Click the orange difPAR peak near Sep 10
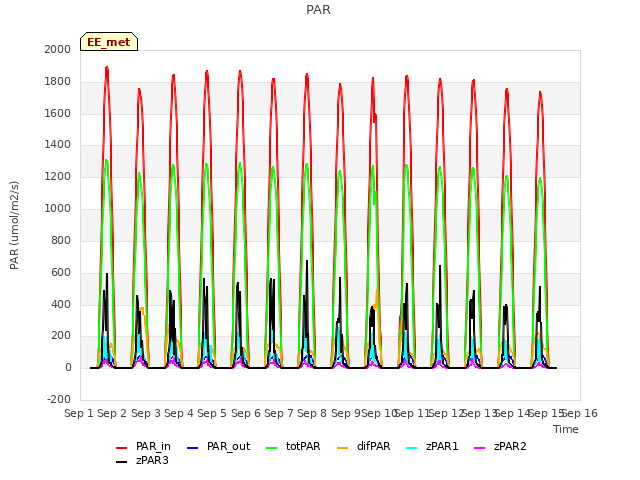The height and width of the screenshot is (480, 640). (x=377, y=291)
